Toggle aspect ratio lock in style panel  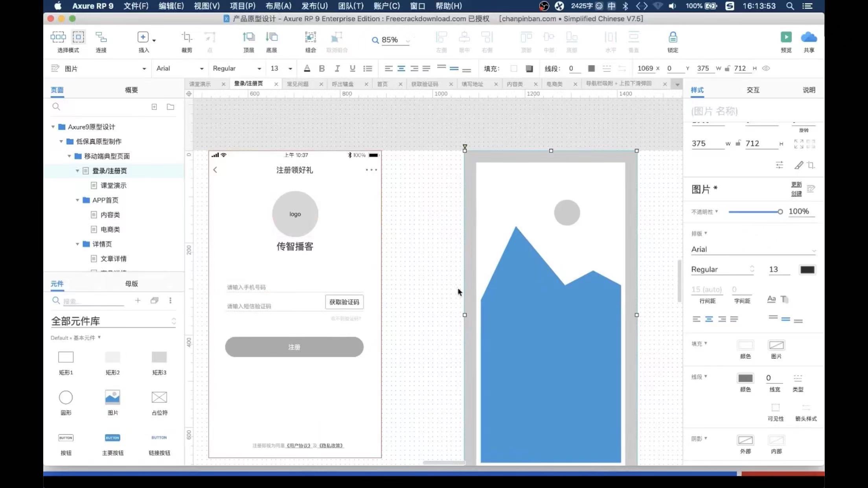tap(738, 143)
